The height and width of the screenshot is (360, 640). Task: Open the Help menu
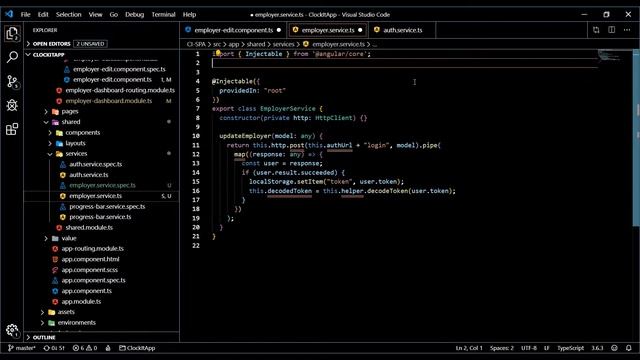(189, 14)
